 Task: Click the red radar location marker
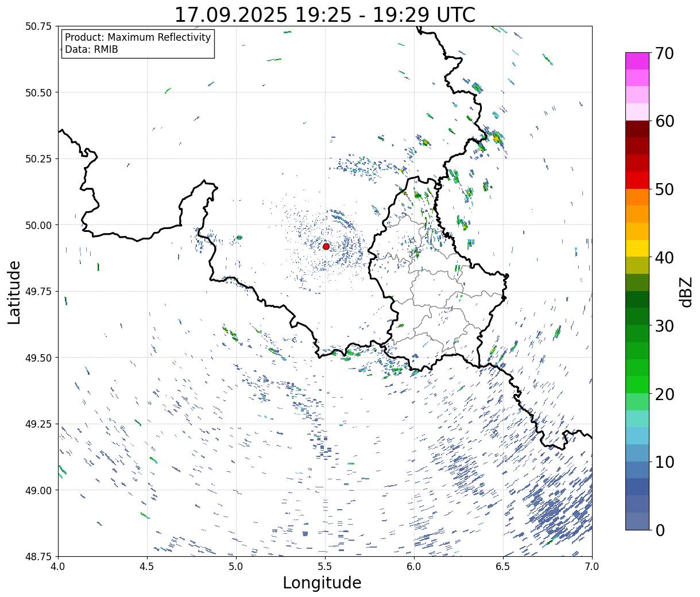click(x=326, y=246)
